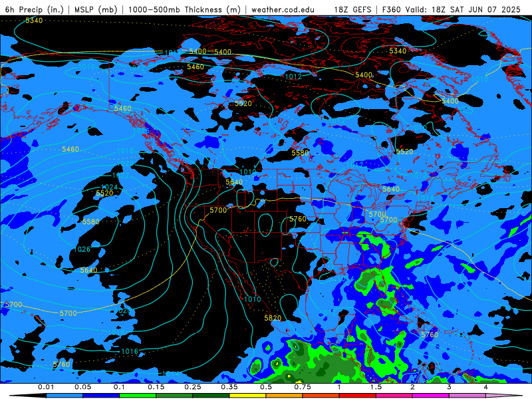The height and width of the screenshot is (399, 532).
Task: Click the 1022 pressure contour label
Action: [x=121, y=176]
